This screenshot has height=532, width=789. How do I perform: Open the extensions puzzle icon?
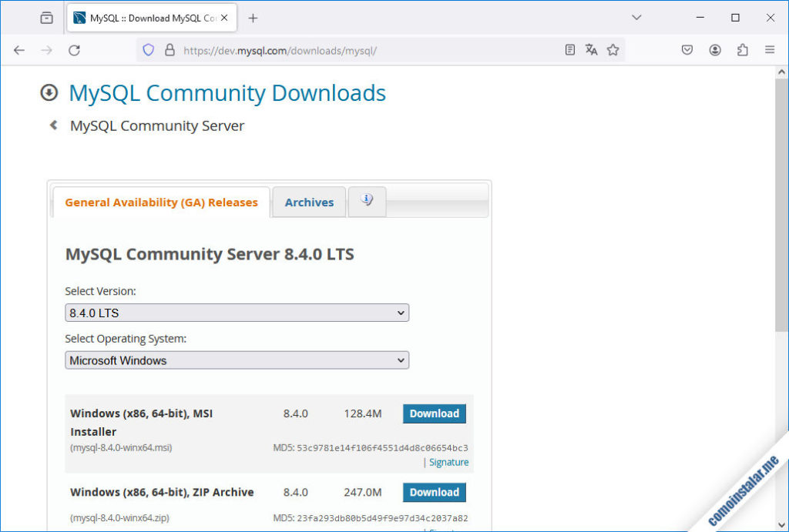click(x=742, y=49)
